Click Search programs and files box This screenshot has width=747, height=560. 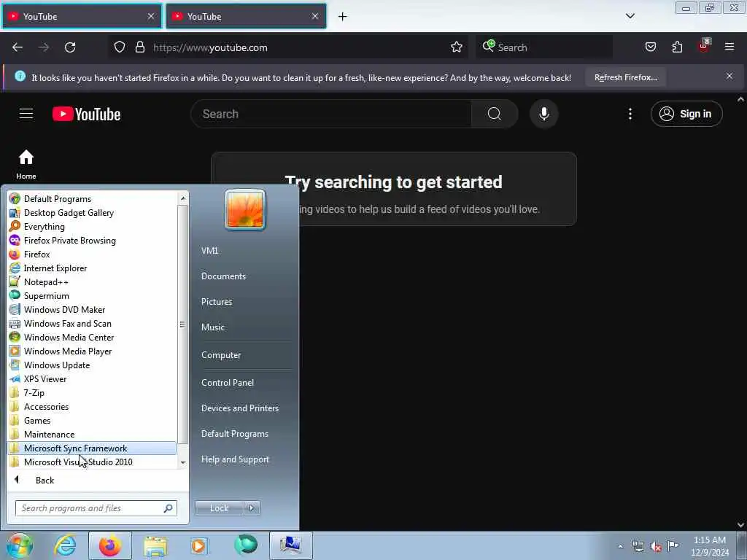click(x=96, y=508)
